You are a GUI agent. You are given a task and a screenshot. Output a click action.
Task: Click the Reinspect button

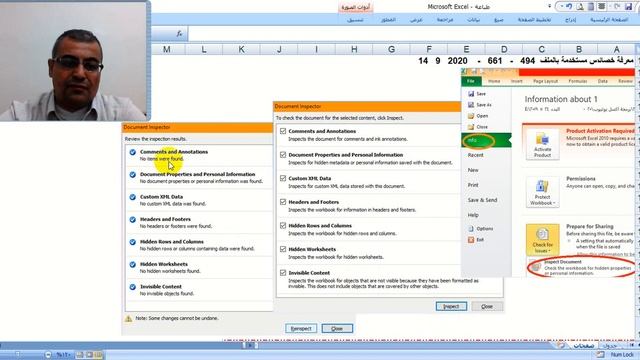point(301,328)
